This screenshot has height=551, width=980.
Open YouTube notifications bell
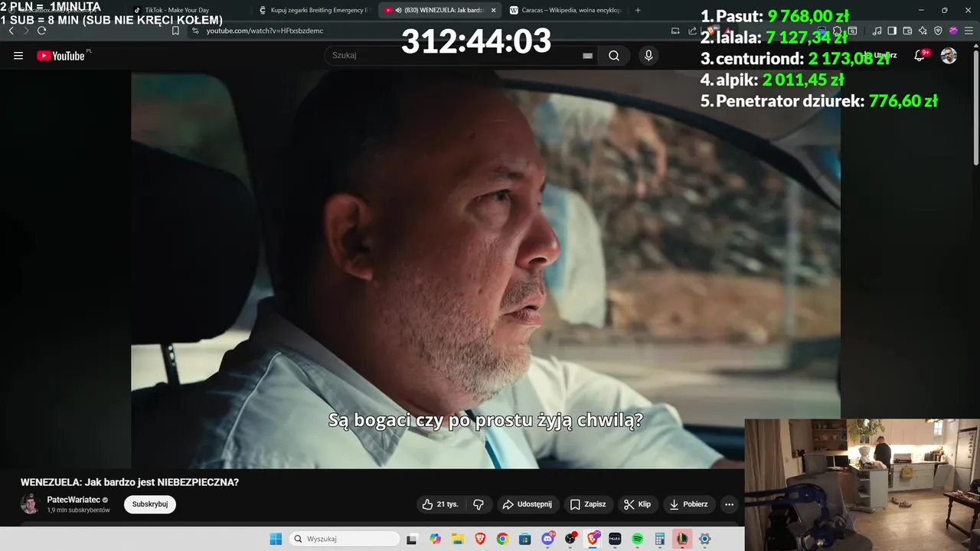pos(920,55)
